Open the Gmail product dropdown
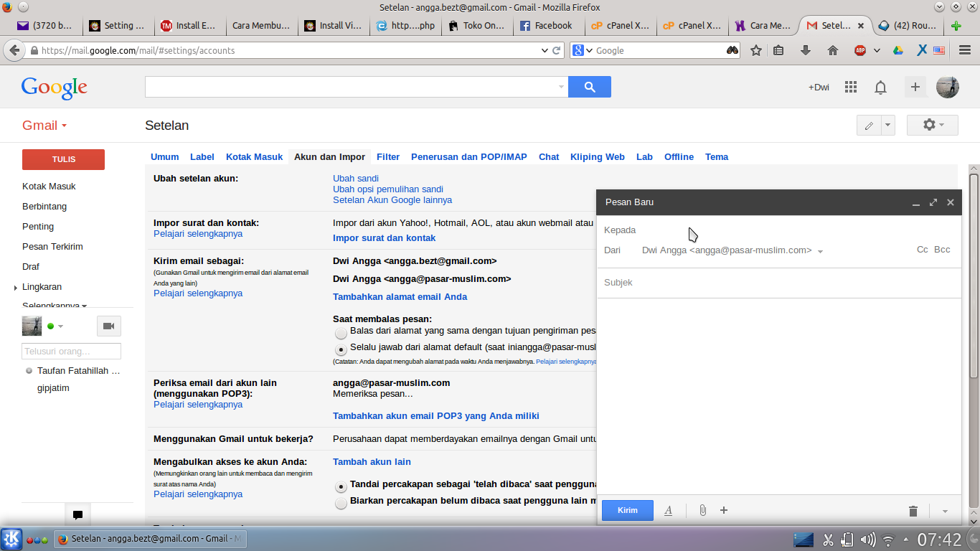 coord(44,126)
